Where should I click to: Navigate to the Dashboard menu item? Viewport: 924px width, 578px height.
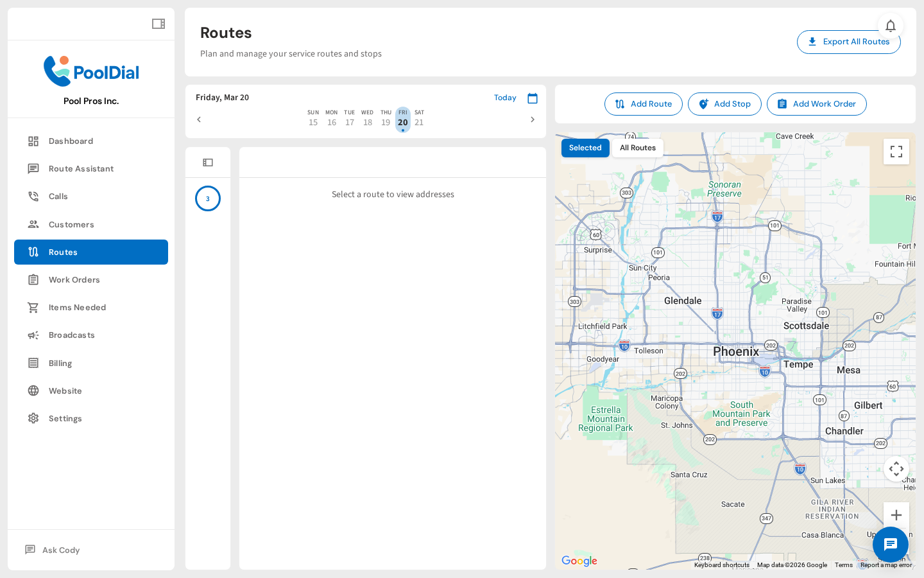(x=71, y=141)
